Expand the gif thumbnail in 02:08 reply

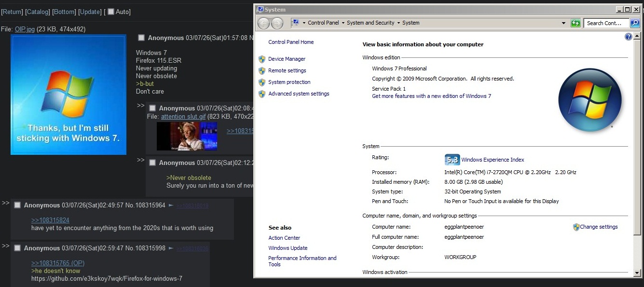coord(187,136)
